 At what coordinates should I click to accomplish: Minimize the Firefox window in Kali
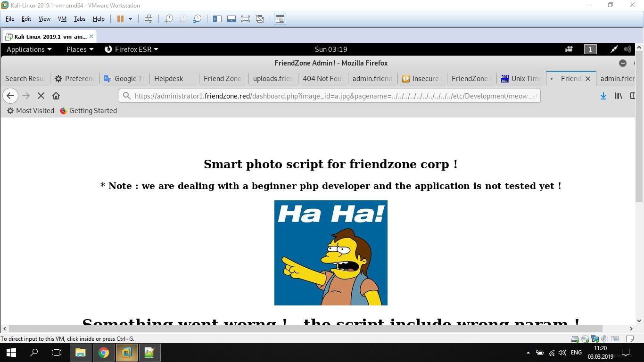623,63
